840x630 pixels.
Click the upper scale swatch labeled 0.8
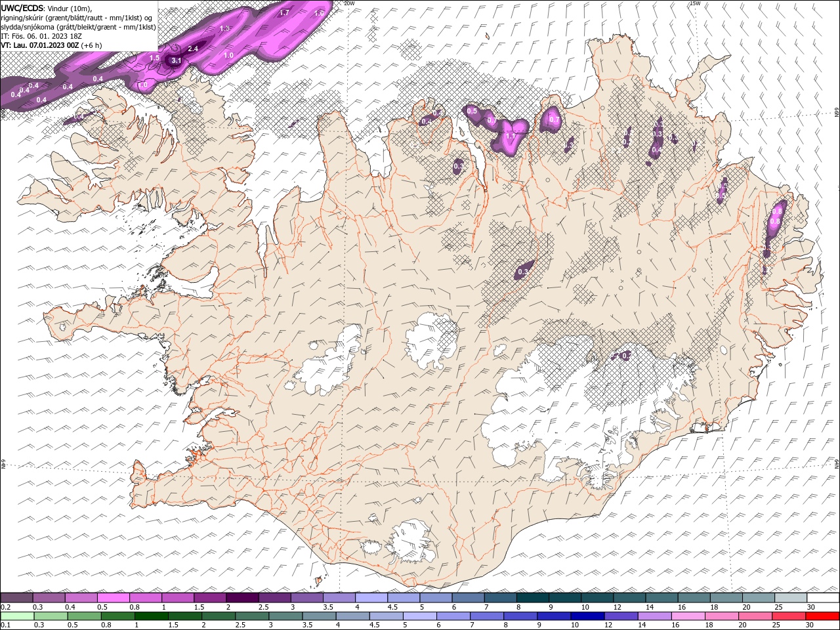click(146, 598)
